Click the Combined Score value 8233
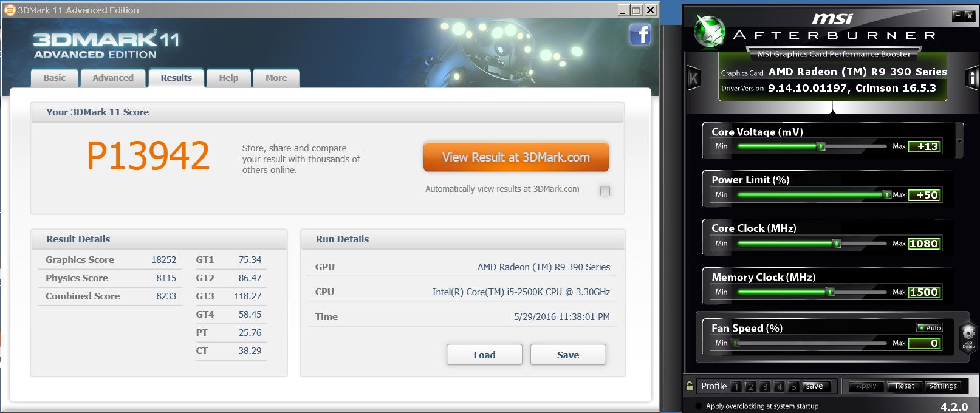 (166, 296)
